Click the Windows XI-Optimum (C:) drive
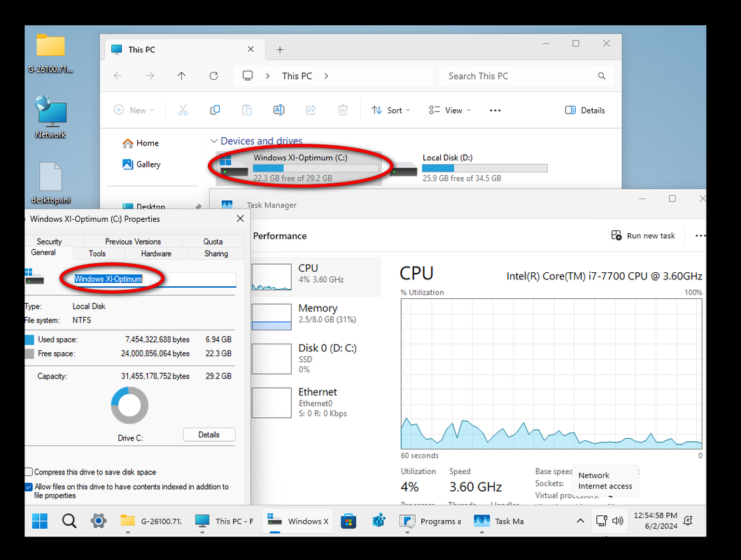Viewport: 741px width, 560px height. pos(299,167)
